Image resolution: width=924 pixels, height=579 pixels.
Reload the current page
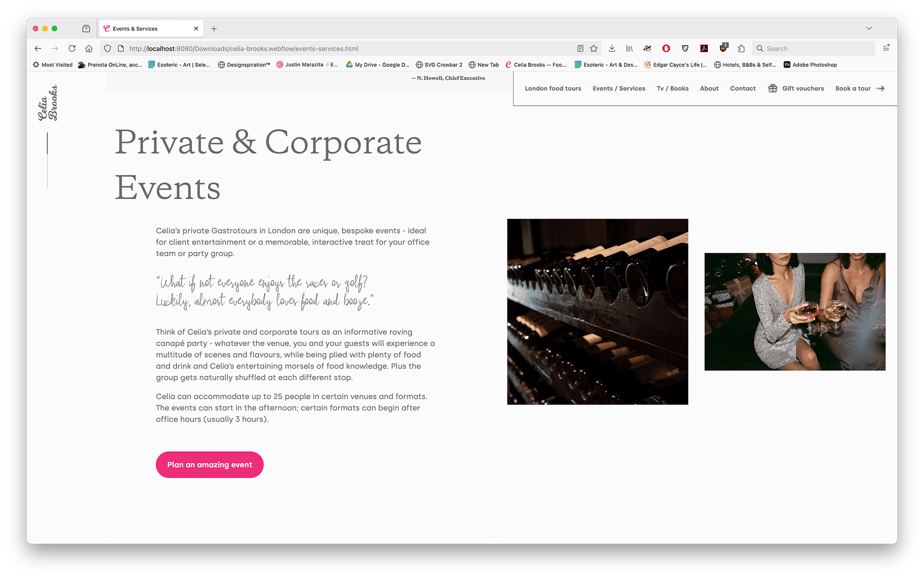pyautogui.click(x=72, y=48)
